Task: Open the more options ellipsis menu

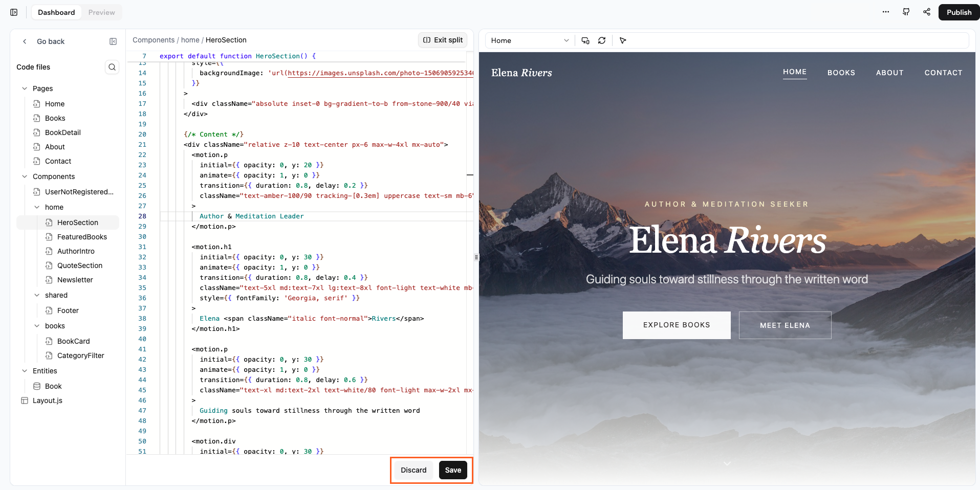Action: point(886,12)
